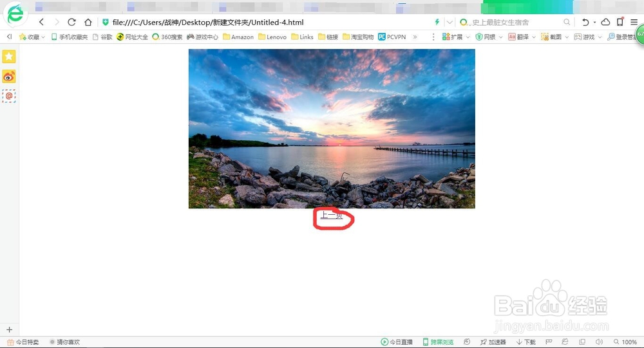Click the green security shield icon
This screenshot has width=644, height=348.
coord(106,22)
